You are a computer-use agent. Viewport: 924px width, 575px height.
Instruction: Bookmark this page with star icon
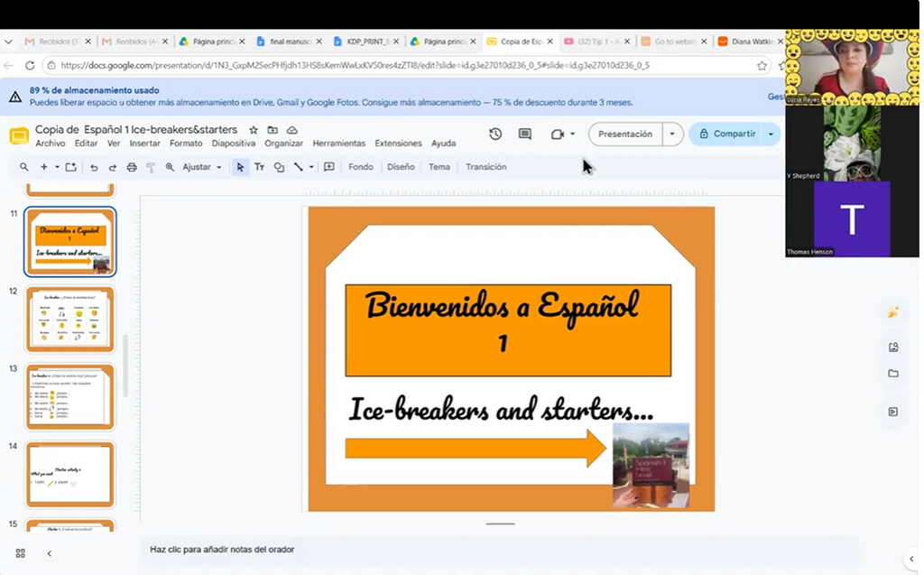pyautogui.click(x=762, y=66)
